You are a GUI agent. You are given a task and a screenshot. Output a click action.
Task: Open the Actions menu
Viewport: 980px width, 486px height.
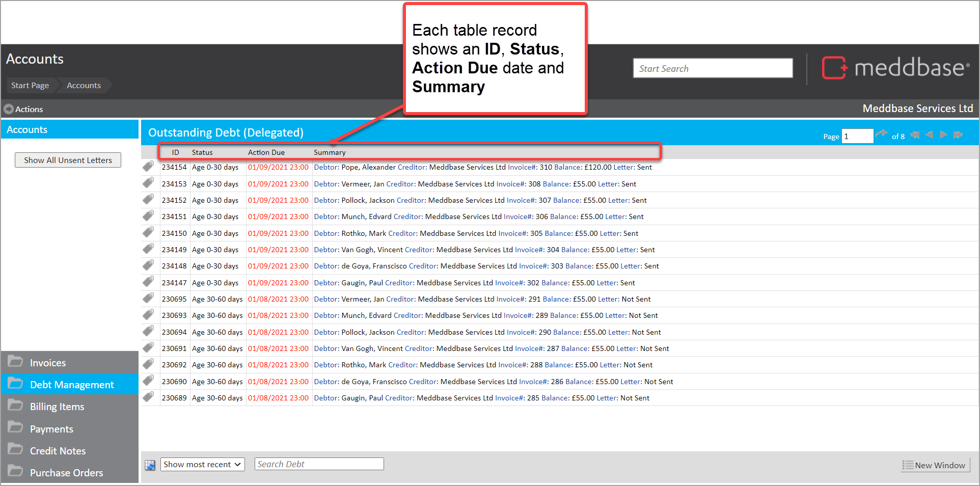(x=23, y=109)
